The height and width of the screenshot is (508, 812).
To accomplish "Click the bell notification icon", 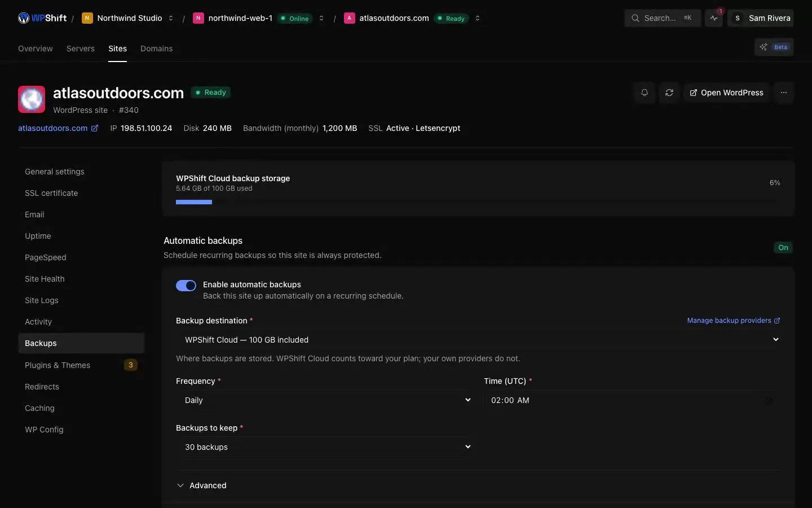I will tap(645, 93).
